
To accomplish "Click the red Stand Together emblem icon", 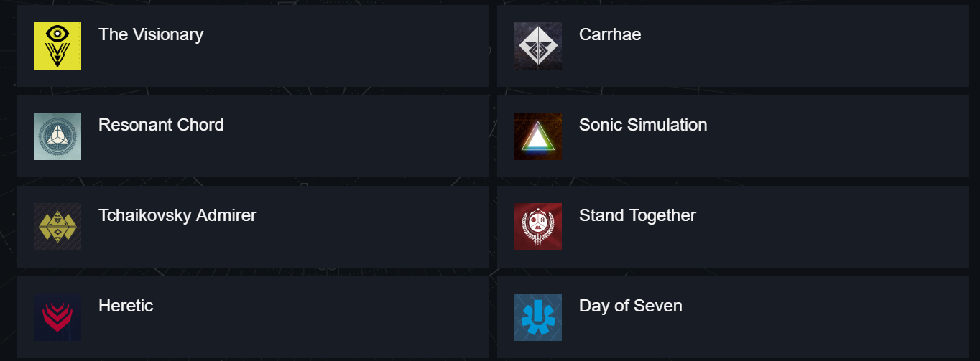I will 538,227.
